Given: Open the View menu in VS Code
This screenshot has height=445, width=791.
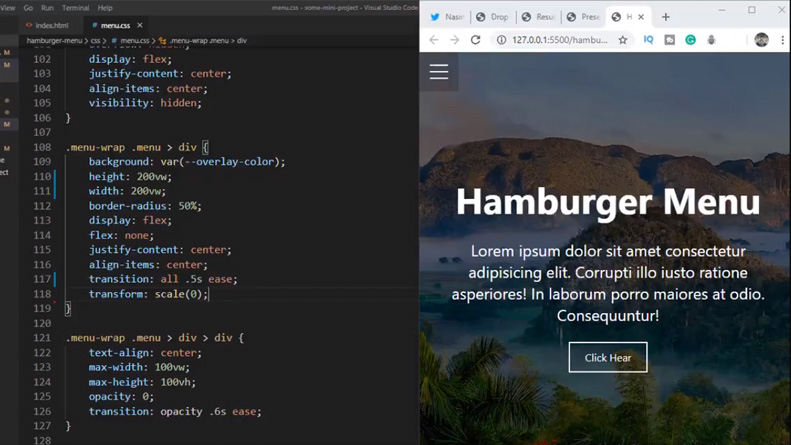Looking at the screenshot, I should coord(8,8).
